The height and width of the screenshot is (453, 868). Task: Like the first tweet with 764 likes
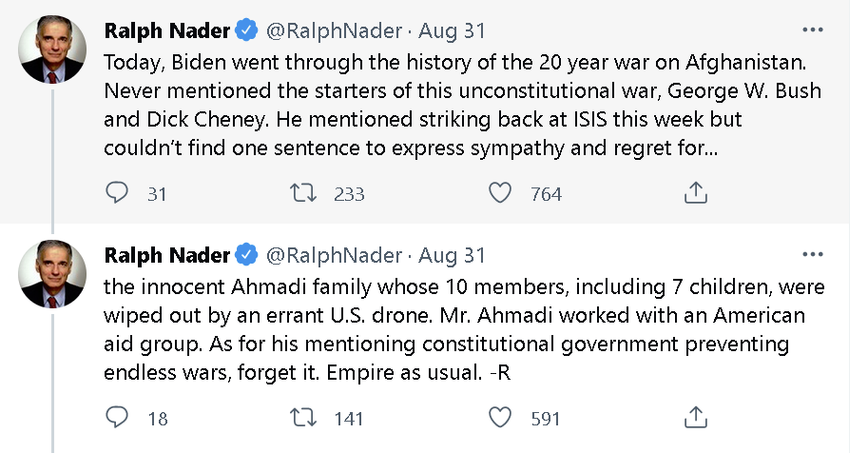coord(500,193)
